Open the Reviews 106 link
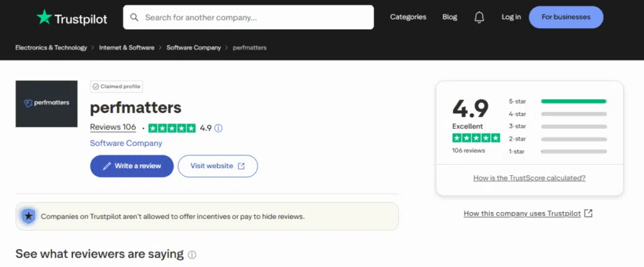 (113, 127)
